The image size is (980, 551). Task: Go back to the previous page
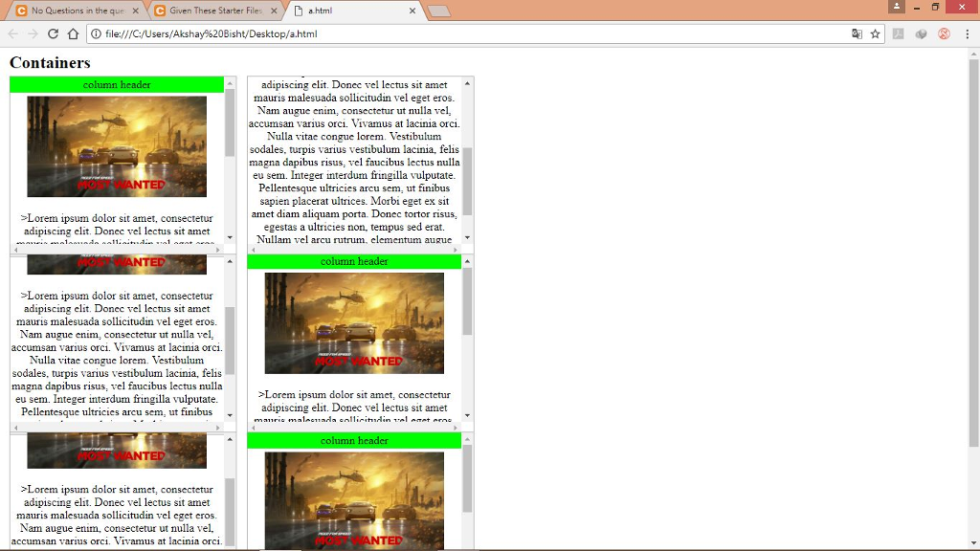pos(13,33)
